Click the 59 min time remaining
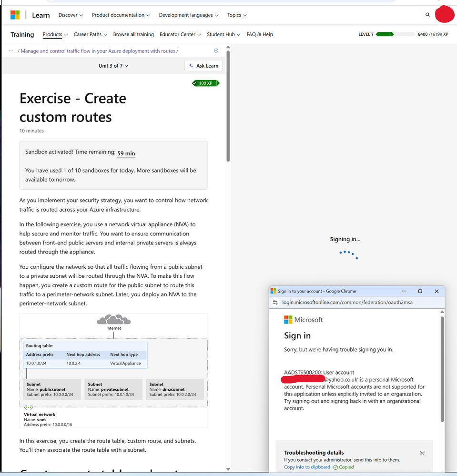The image size is (457, 476). pos(126,153)
